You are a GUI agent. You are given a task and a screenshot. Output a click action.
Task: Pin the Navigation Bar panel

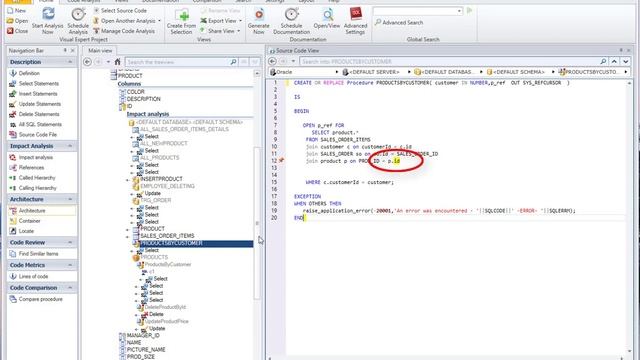point(65,50)
